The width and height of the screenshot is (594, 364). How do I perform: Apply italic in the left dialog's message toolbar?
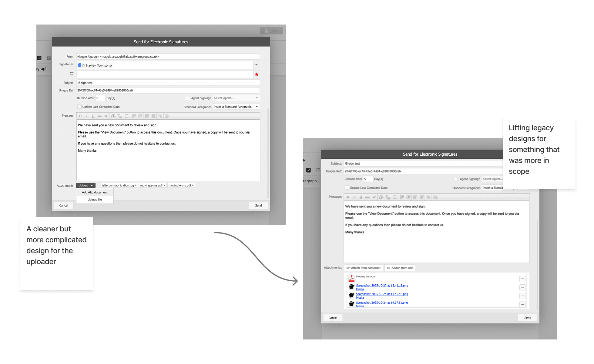point(87,116)
